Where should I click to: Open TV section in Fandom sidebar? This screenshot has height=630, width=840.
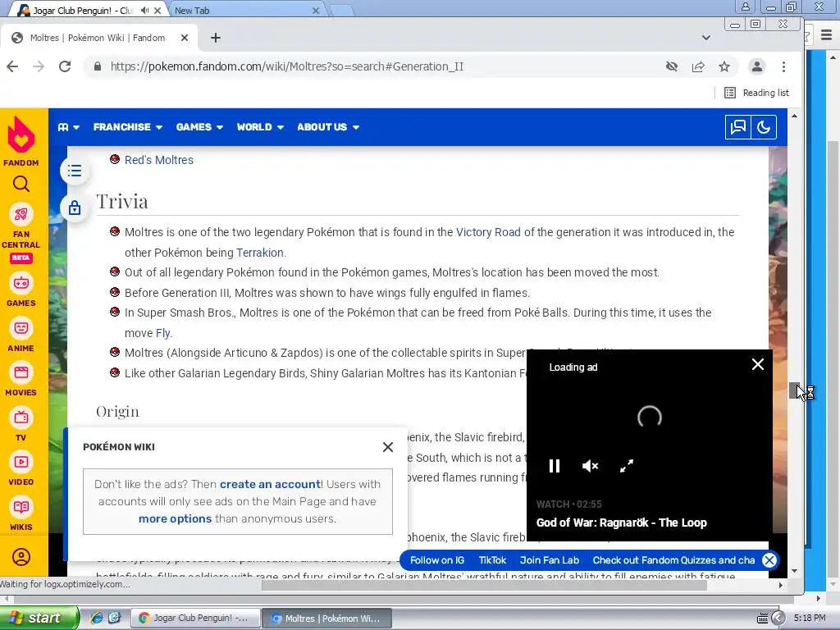tap(21, 424)
